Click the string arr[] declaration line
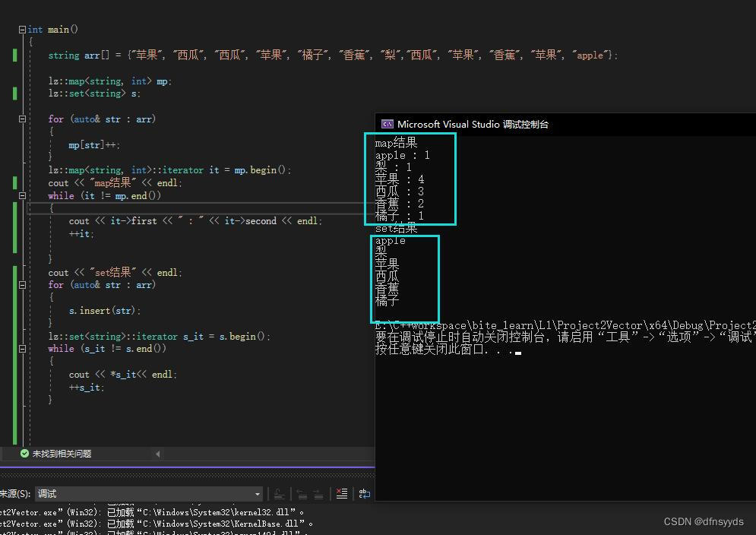 point(333,55)
